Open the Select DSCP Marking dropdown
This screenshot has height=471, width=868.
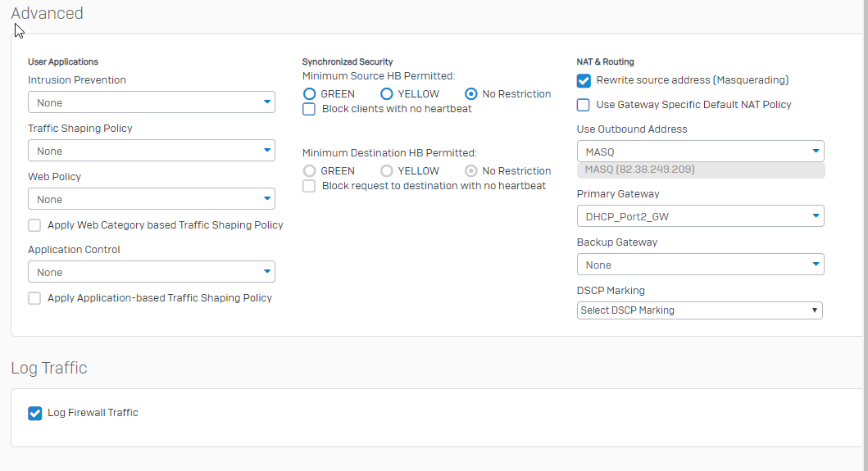[699, 310]
